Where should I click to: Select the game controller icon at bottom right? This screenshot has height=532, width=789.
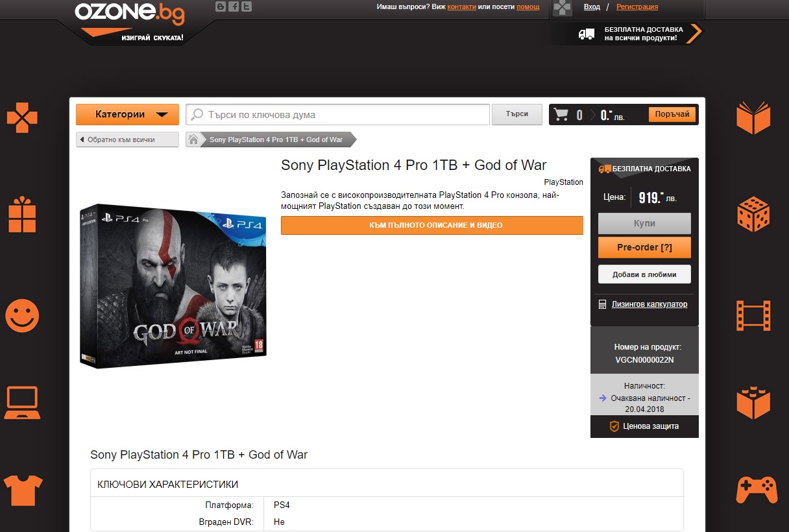757,490
